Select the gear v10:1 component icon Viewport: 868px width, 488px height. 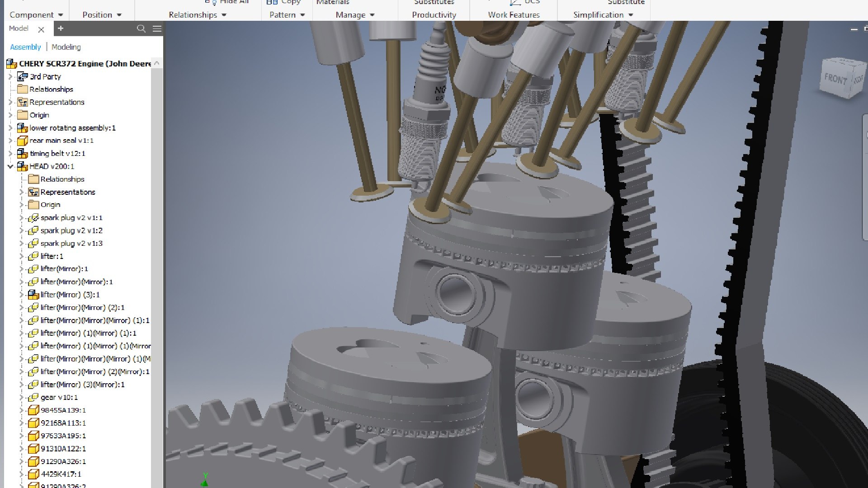(x=33, y=397)
